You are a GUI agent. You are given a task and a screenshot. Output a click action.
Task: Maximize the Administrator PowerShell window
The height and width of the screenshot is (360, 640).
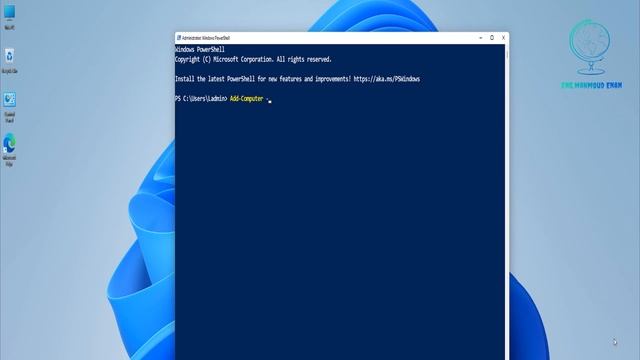(x=492, y=38)
